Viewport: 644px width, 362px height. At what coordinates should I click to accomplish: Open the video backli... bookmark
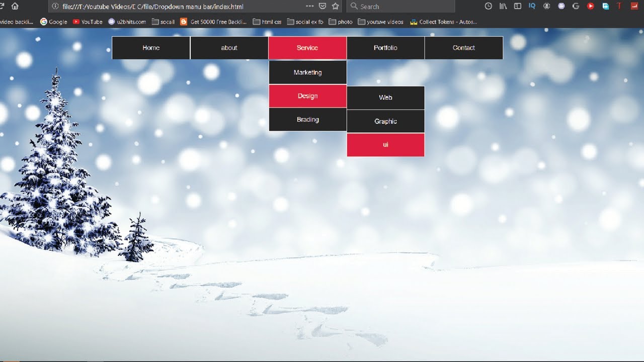click(16, 22)
